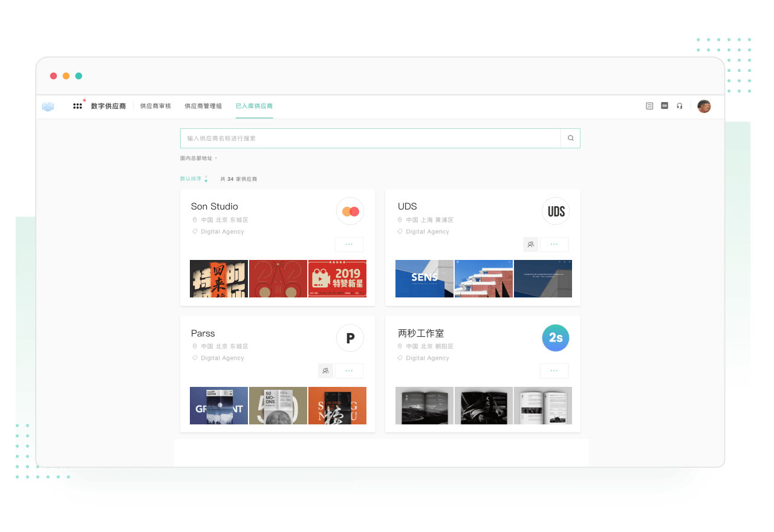The height and width of the screenshot is (532, 774).
Task: Click the group icon on Parss card
Action: click(325, 371)
